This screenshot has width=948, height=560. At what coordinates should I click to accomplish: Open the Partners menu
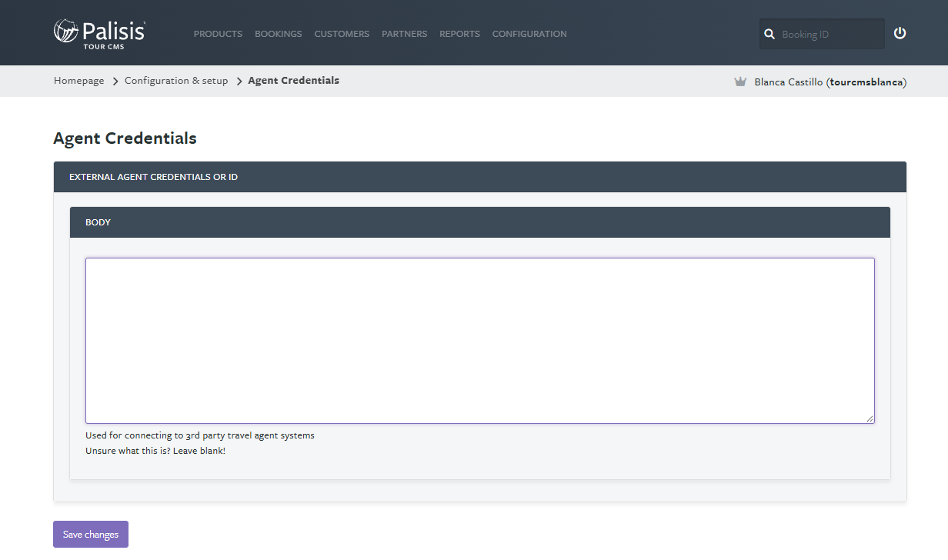point(405,34)
